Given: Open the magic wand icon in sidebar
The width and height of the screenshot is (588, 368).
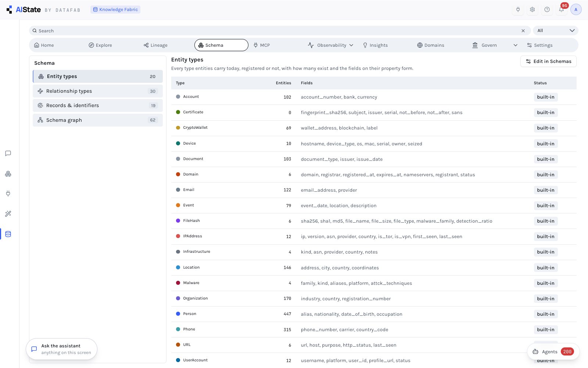Looking at the screenshot, I should coord(8,214).
